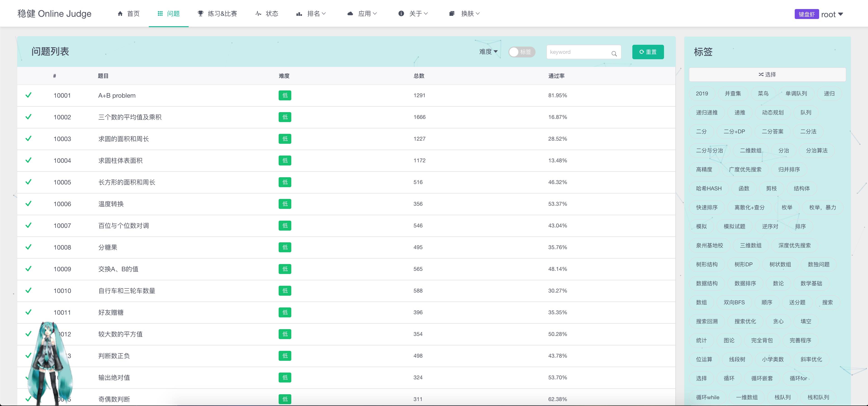Click the pulse icon next to 状态

258,14
